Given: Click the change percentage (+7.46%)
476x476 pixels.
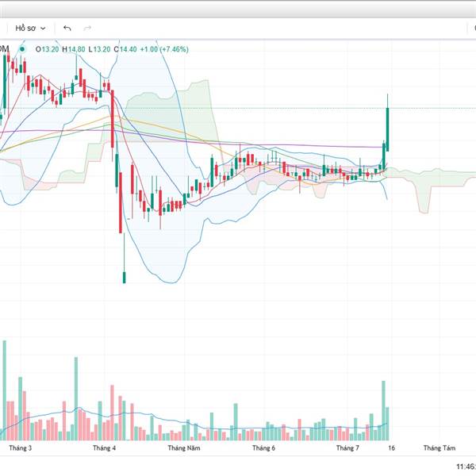Looking at the screenshot, I should (x=174, y=49).
